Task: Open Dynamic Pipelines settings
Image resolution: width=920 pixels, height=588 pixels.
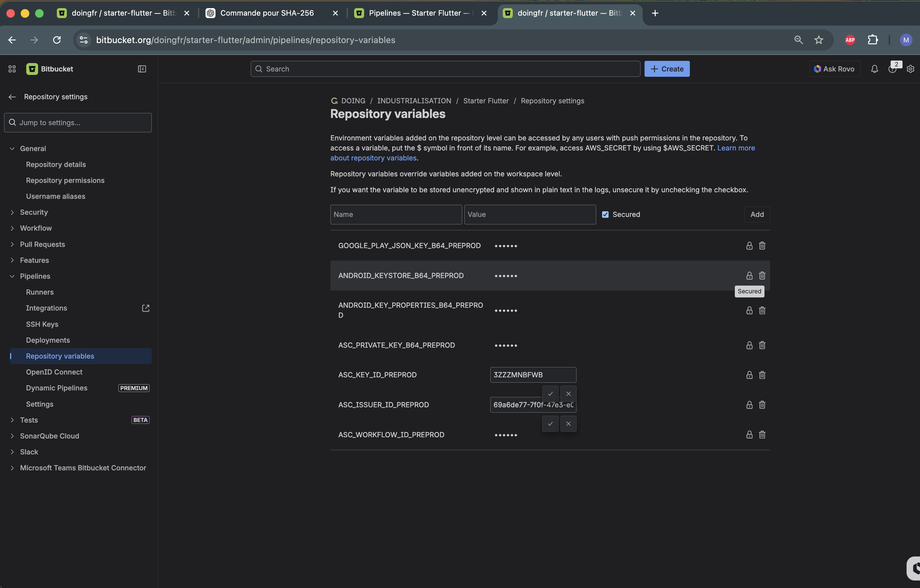Action: point(57,388)
